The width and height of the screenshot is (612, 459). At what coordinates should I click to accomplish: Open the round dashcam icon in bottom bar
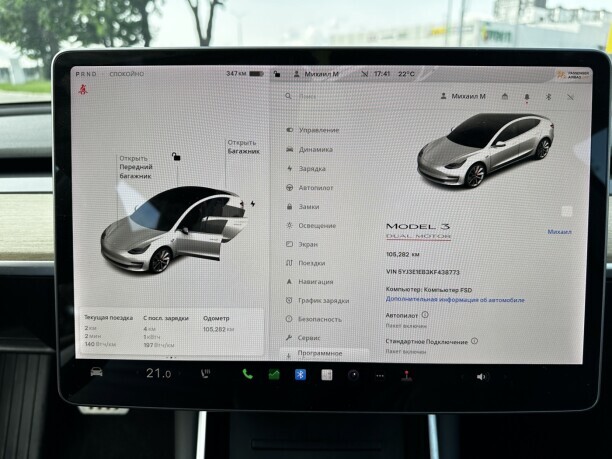click(353, 375)
